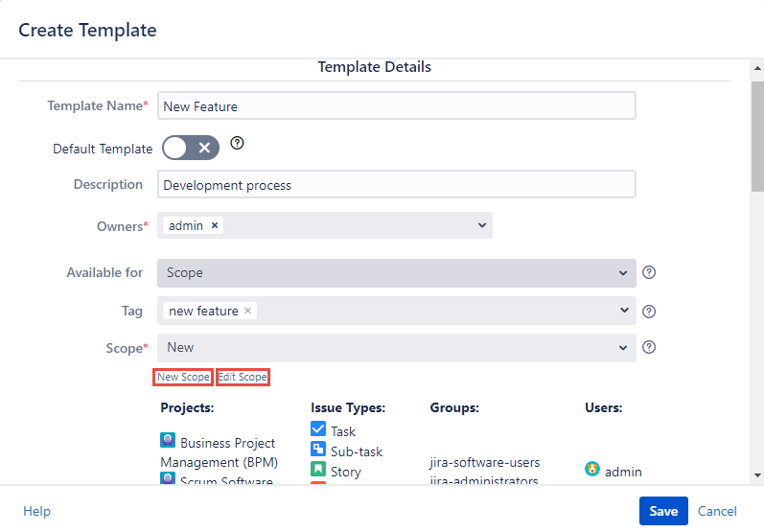Click help icon next to Tag field
This screenshot has width=764, height=532.
pos(649,311)
